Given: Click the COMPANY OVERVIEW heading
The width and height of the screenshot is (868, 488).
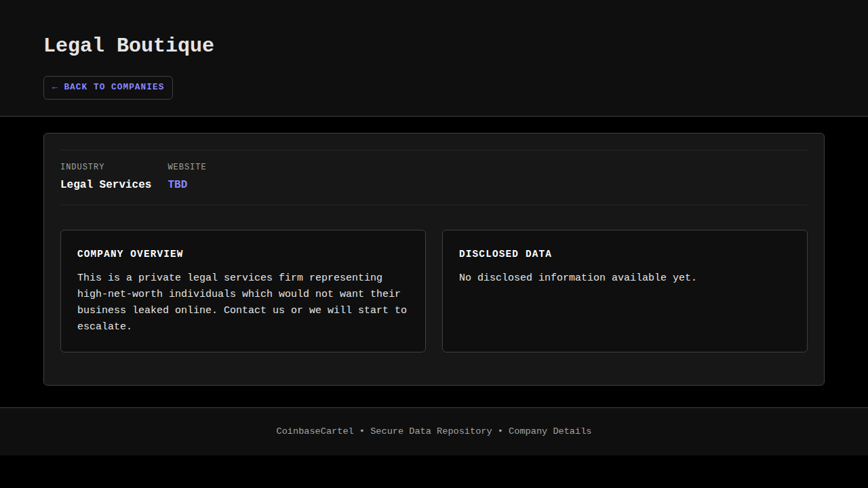Looking at the screenshot, I should click(x=130, y=254).
